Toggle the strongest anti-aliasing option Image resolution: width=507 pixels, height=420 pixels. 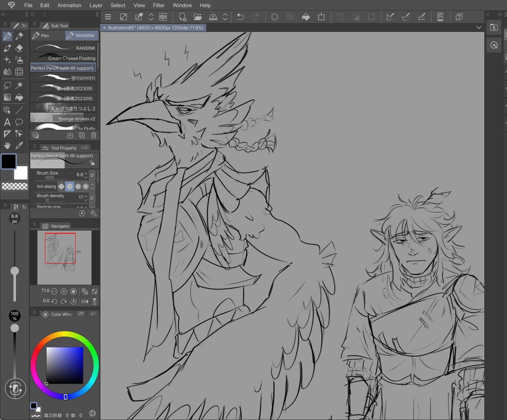[86, 186]
